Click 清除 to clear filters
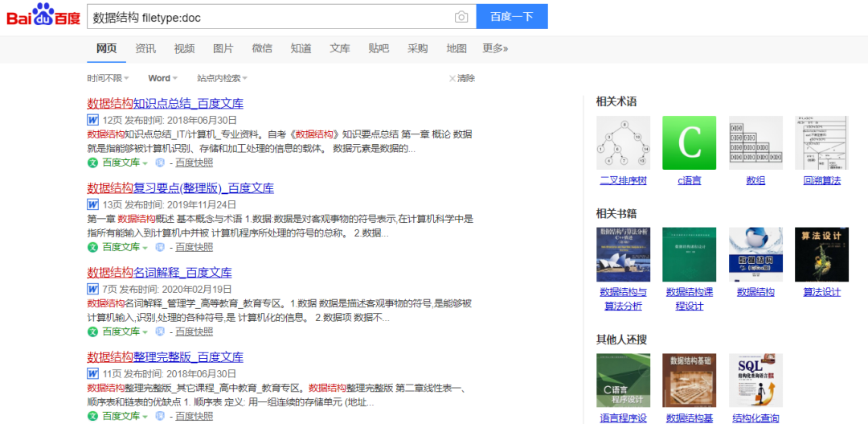The height and width of the screenshot is (424, 868). pos(466,79)
